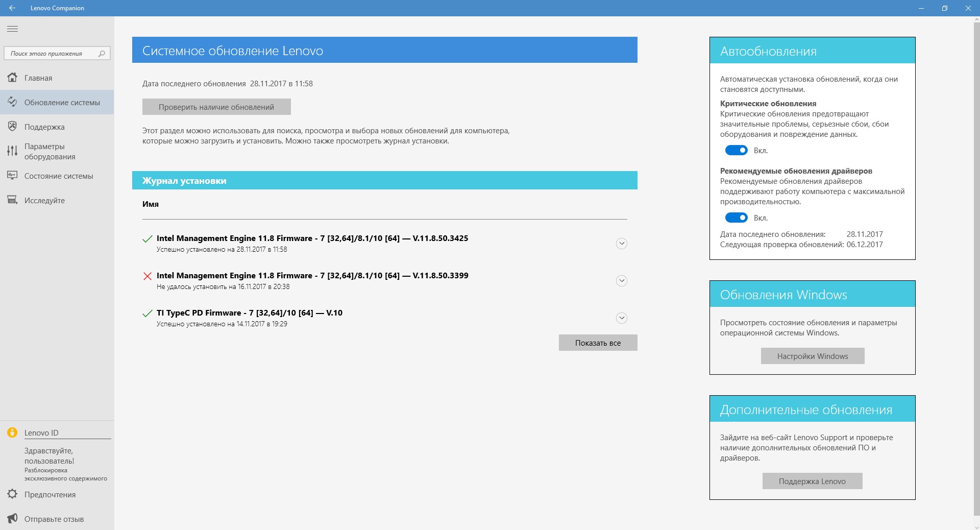Screen dimensions: 980x530
Task: Click the scroll up arrow of the scrollbar
Action: coord(976,20)
